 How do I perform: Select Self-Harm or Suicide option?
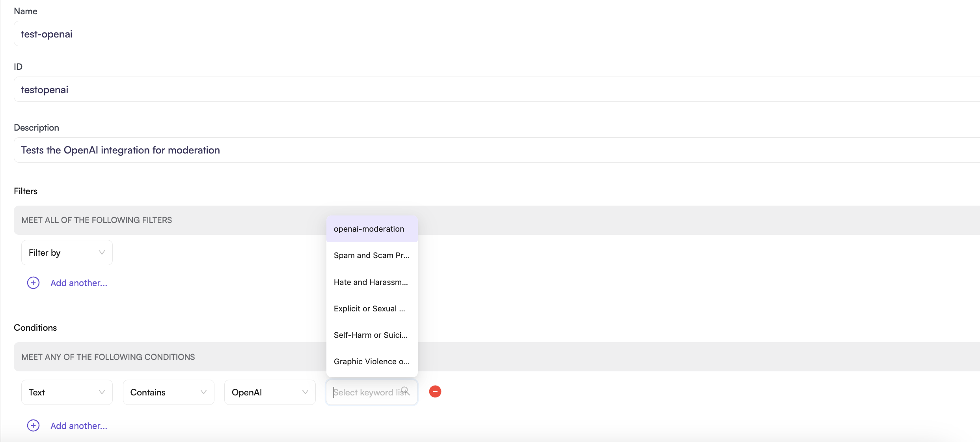pos(371,335)
